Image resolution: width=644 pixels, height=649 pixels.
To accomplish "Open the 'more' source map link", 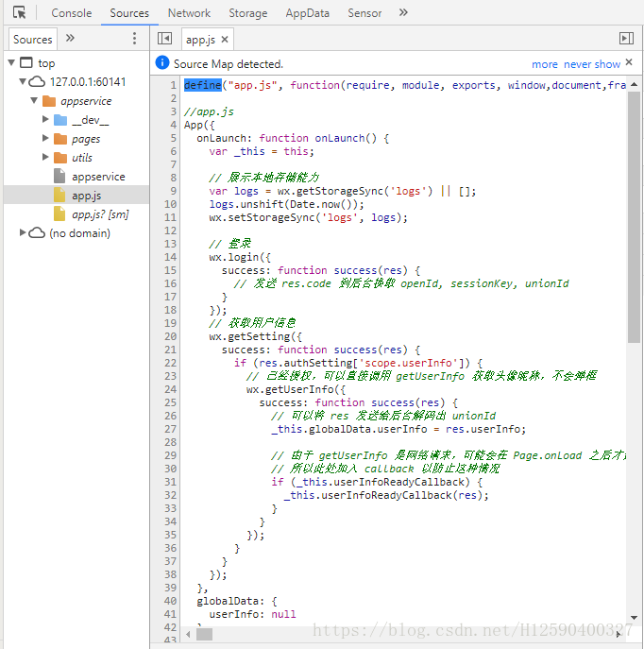I will point(545,64).
